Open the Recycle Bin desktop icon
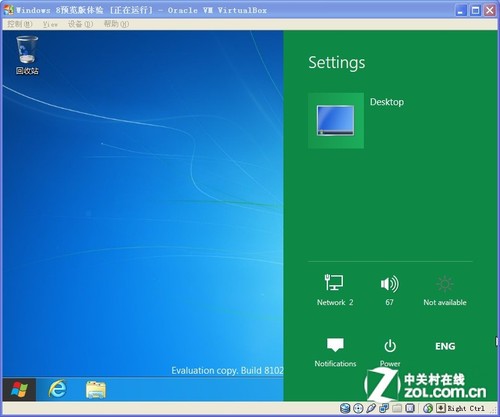 (27, 55)
